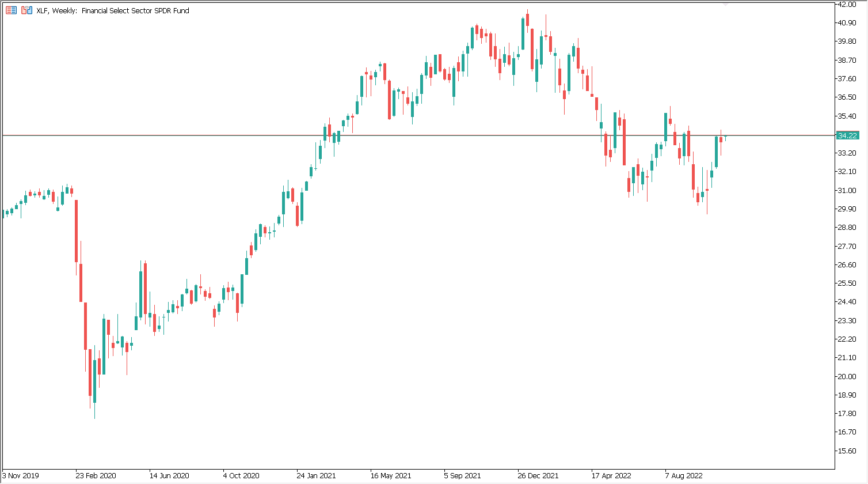Click the 23.30 price scale label
Image resolution: width=868 pixels, height=484 pixels.
pyautogui.click(x=847, y=321)
